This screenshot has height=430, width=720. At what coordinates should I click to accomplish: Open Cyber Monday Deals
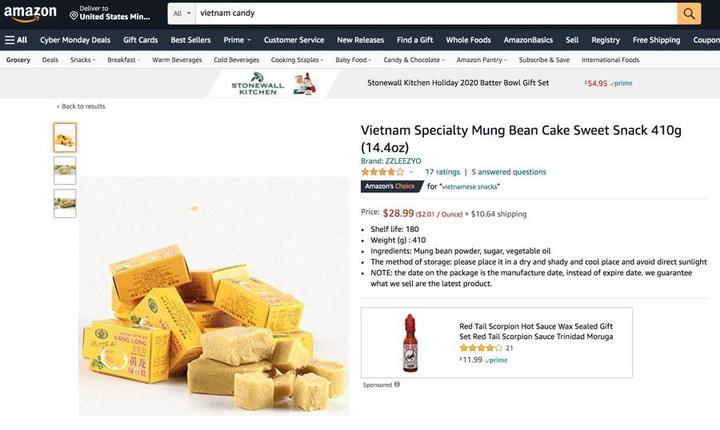coord(75,40)
